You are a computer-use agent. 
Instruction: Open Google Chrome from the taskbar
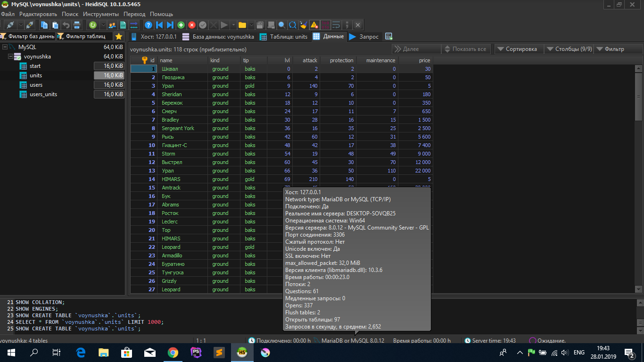pyautogui.click(x=173, y=353)
